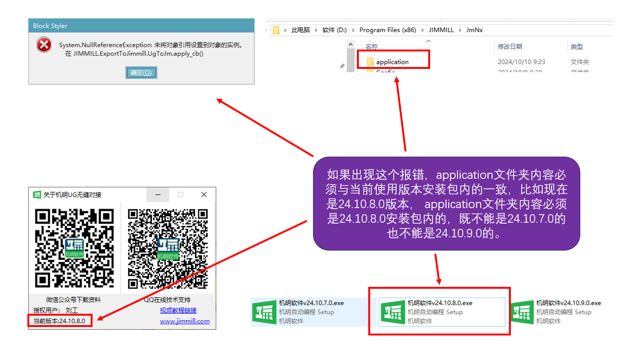Click the 确定(O) button in Block Styler dialog
Viewport: 644px width, 360px height.
tap(141, 73)
